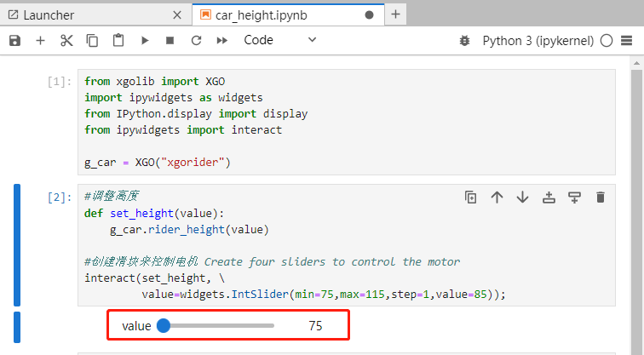Insert a new cell with the plus icon

click(40, 40)
